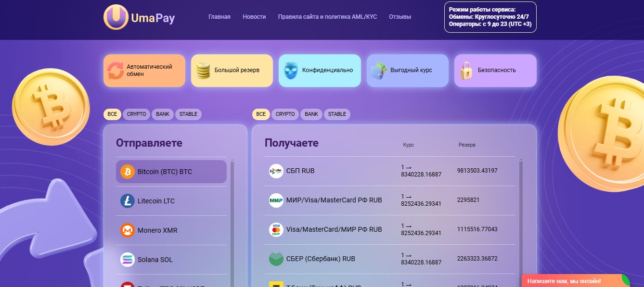The height and width of the screenshot is (287, 644).
Task: Select CRYPTO filter above Получаете
Action: coord(285,114)
